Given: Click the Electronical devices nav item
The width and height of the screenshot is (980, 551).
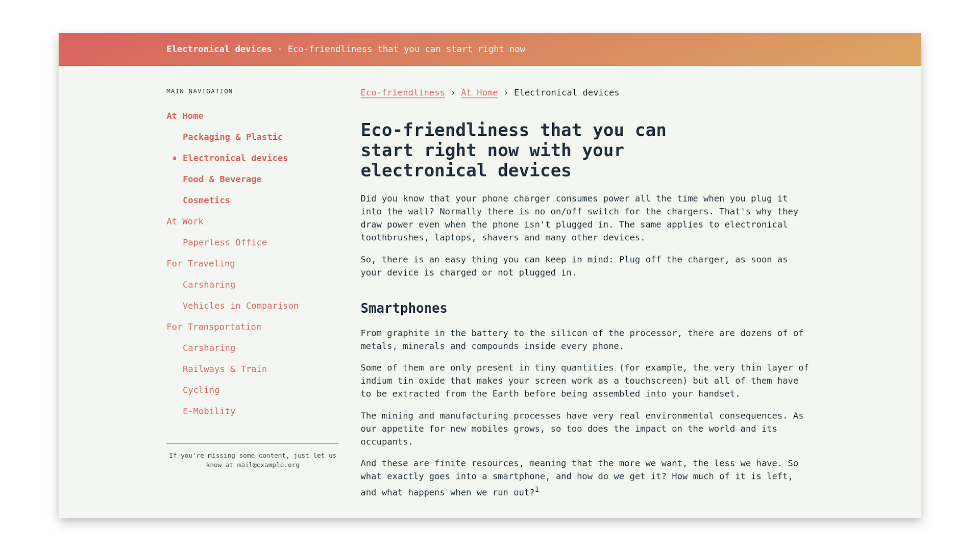Looking at the screenshot, I should (235, 158).
